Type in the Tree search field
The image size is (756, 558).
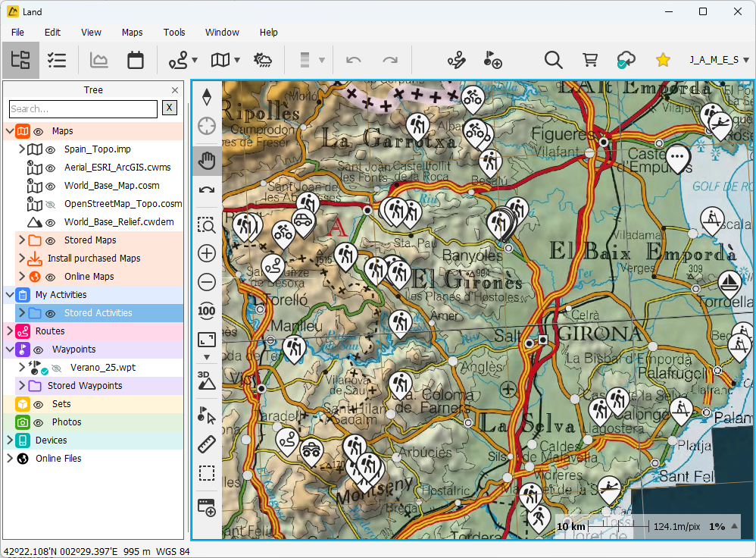[x=83, y=108]
